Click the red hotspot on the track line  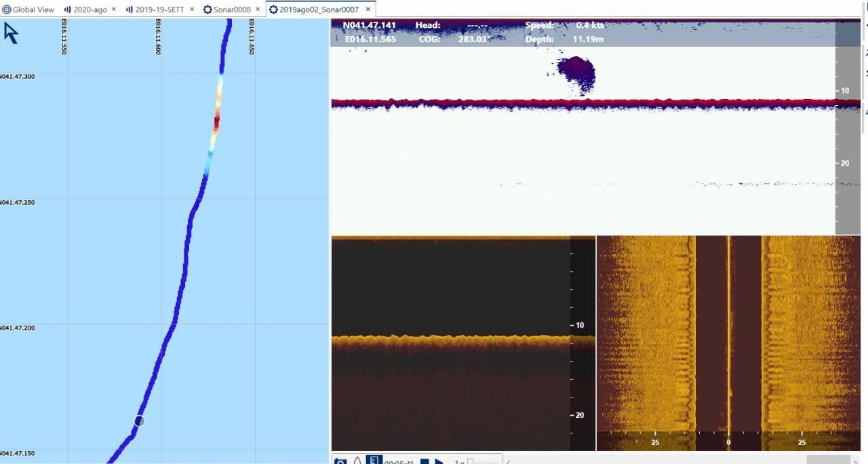(216, 123)
